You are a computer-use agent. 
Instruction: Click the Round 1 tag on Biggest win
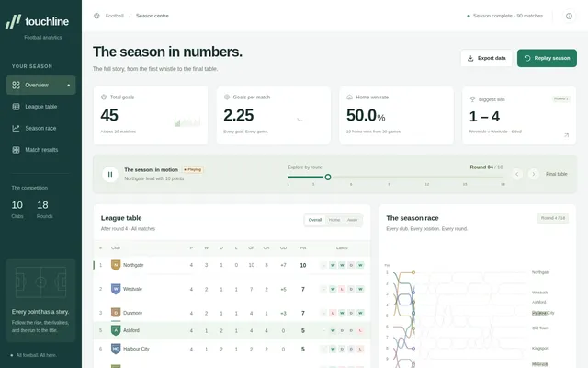561,98
